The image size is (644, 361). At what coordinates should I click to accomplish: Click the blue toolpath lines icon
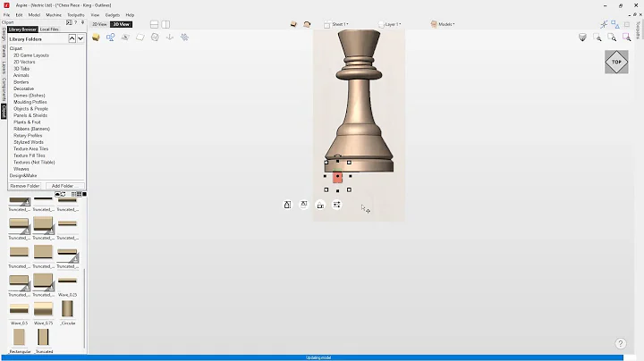coord(184,38)
